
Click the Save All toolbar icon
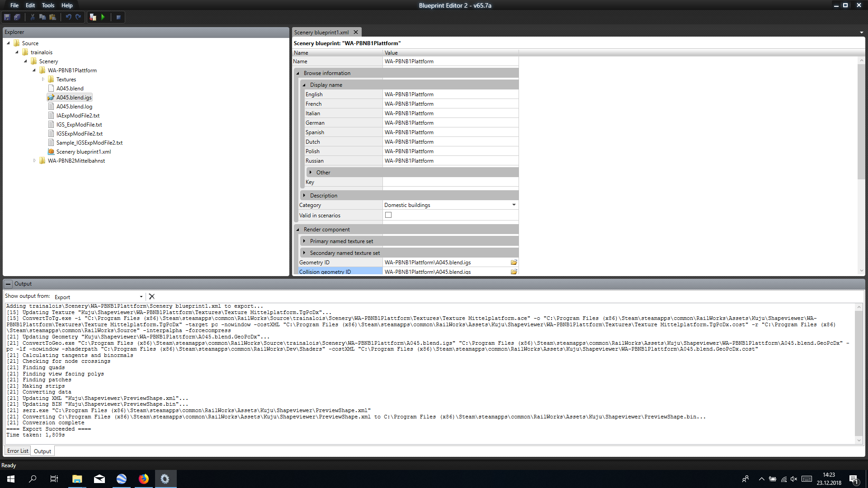point(17,17)
